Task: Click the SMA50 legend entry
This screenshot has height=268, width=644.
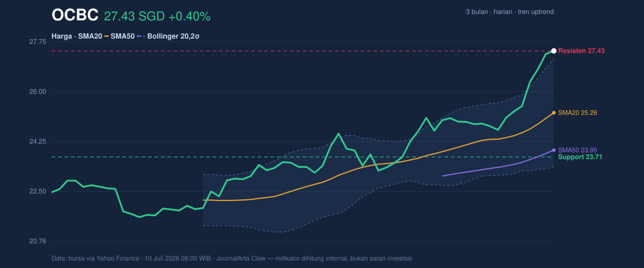Action: [122, 36]
